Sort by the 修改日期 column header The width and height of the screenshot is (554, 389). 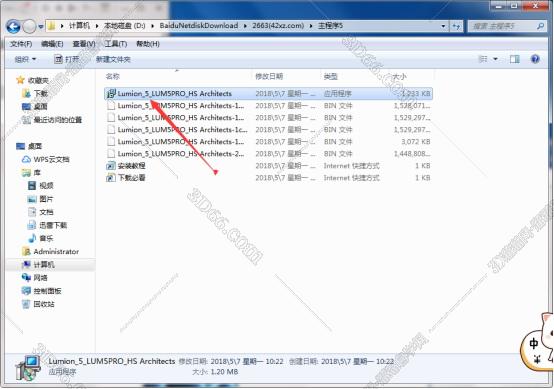[x=269, y=76]
